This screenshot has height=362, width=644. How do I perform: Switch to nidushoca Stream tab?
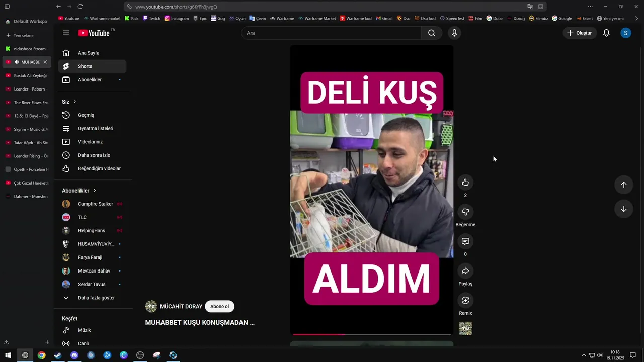pos(26,49)
